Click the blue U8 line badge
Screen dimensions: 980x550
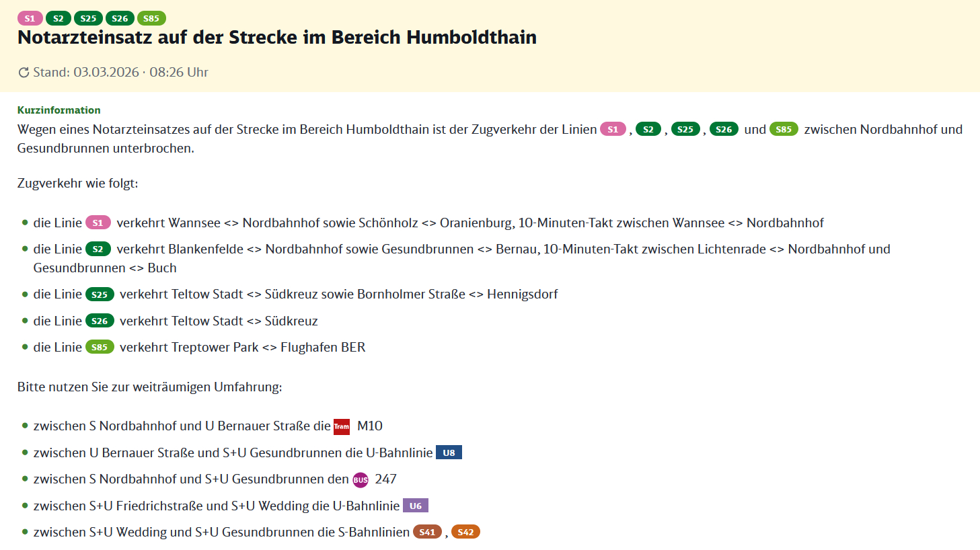(449, 453)
